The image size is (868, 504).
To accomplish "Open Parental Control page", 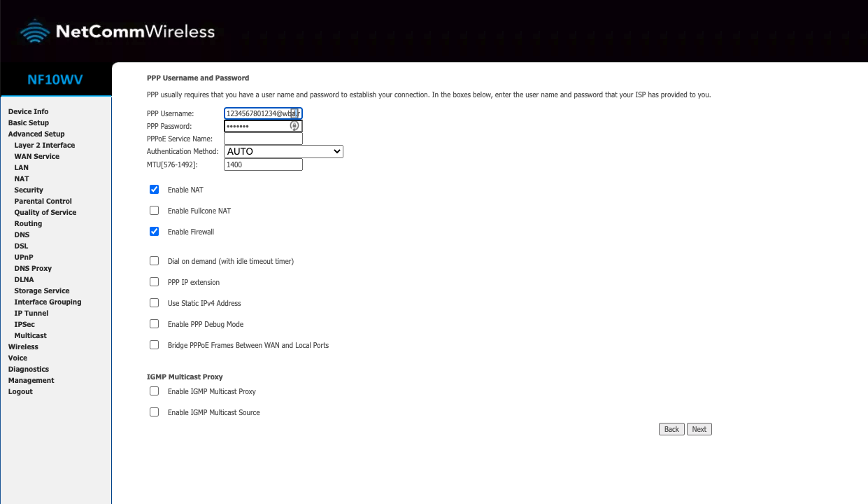I will (43, 202).
